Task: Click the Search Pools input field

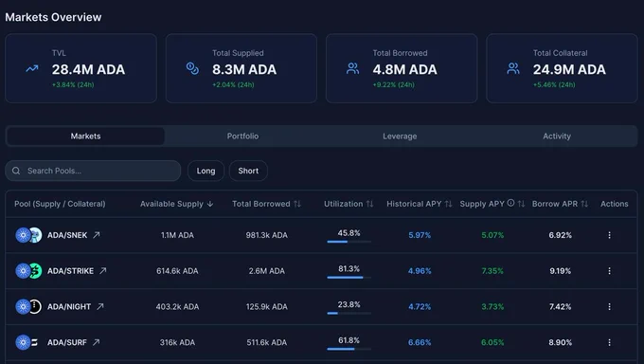Action: 93,171
